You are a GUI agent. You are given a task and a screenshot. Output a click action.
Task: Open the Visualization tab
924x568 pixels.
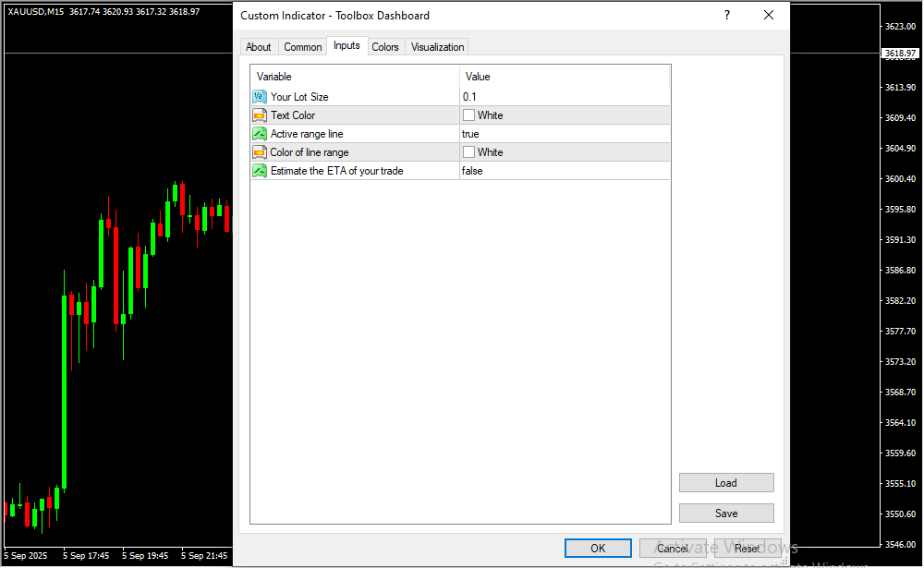coord(438,47)
